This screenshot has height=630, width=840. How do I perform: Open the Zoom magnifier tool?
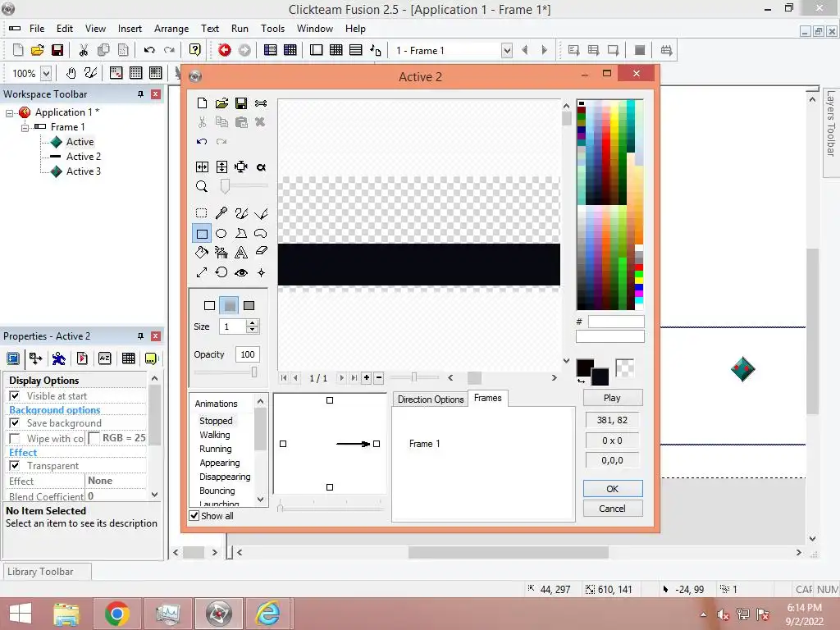coord(202,186)
